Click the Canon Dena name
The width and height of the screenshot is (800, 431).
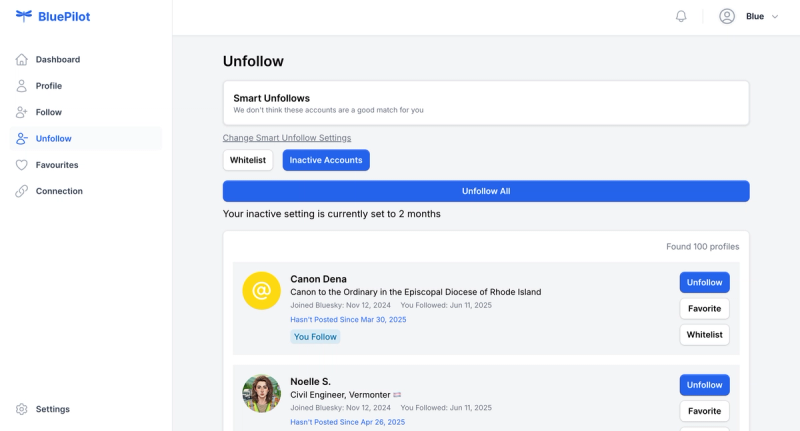tap(318, 279)
